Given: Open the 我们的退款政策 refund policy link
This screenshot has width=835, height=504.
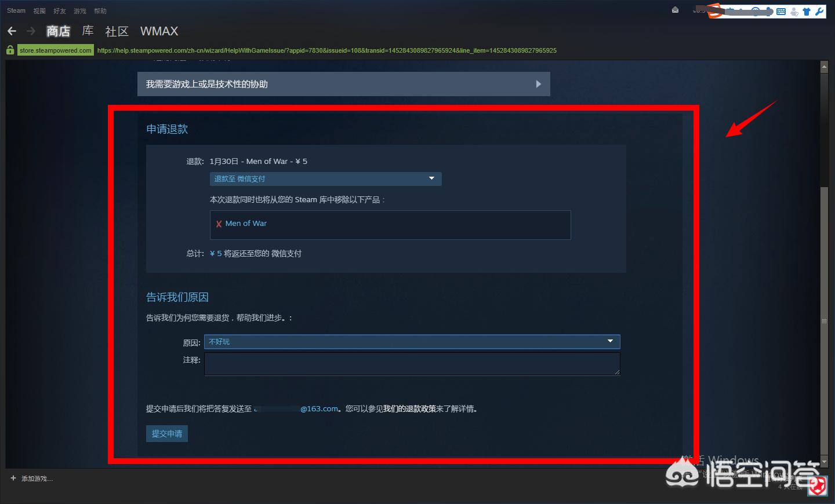Looking at the screenshot, I should [409, 408].
